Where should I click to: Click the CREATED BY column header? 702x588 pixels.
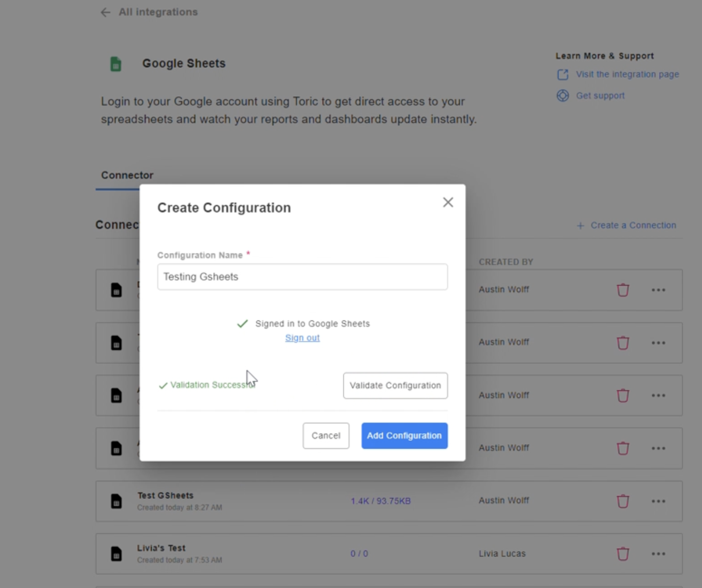[x=506, y=262]
